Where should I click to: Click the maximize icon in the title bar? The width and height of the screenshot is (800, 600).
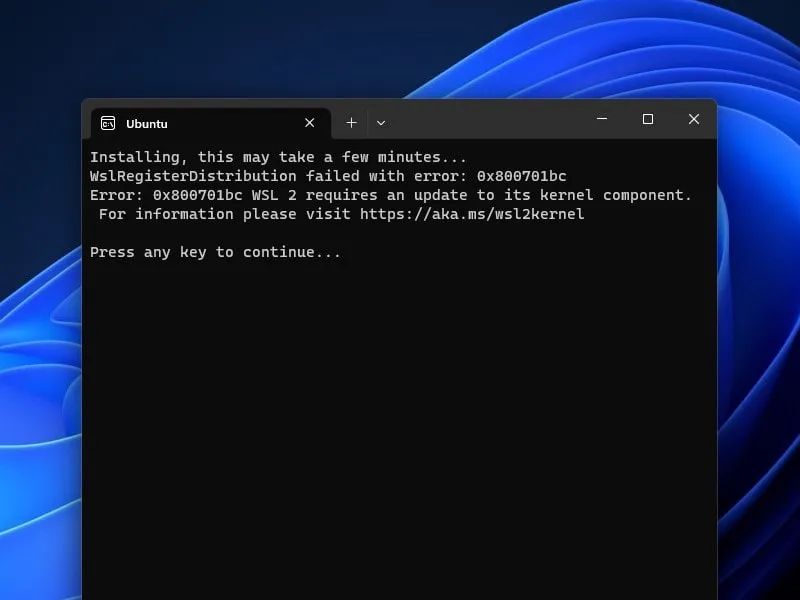click(x=648, y=119)
